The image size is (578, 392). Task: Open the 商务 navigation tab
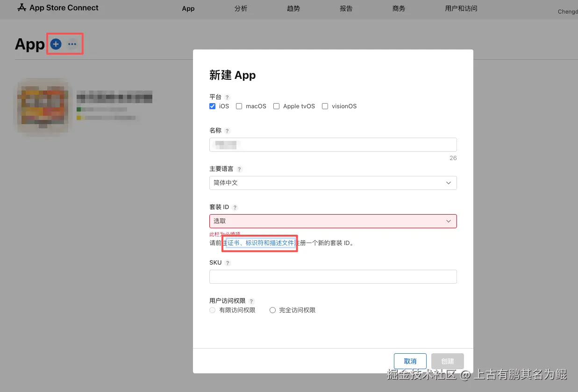tap(399, 8)
